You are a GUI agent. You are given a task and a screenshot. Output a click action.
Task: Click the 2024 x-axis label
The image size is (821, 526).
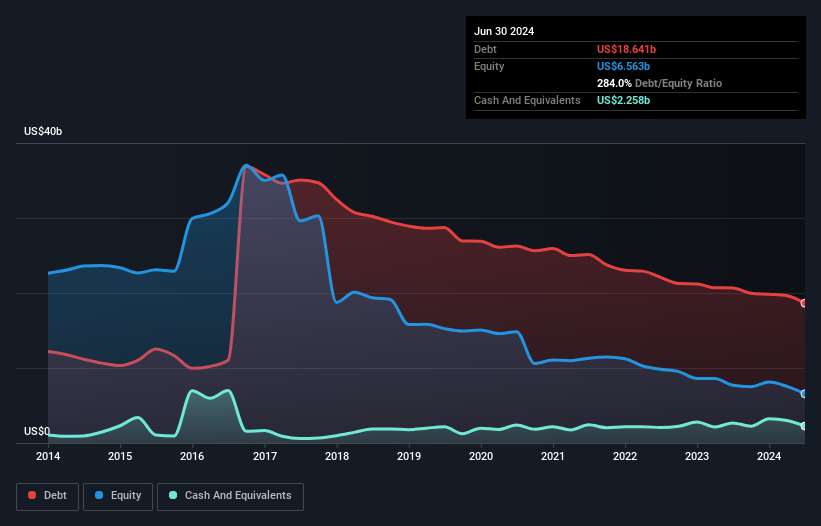(x=769, y=456)
